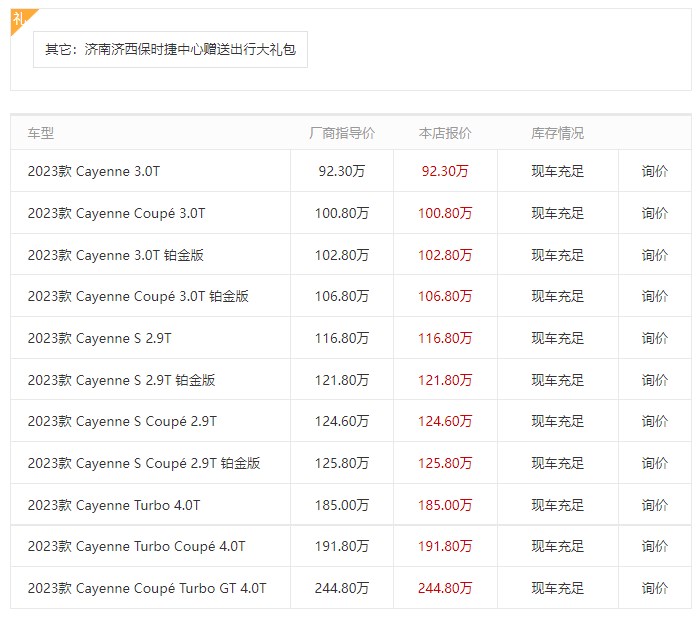Open model 2023款 Cayenne Turbo 4.0T
700x619 pixels.
coord(114,505)
